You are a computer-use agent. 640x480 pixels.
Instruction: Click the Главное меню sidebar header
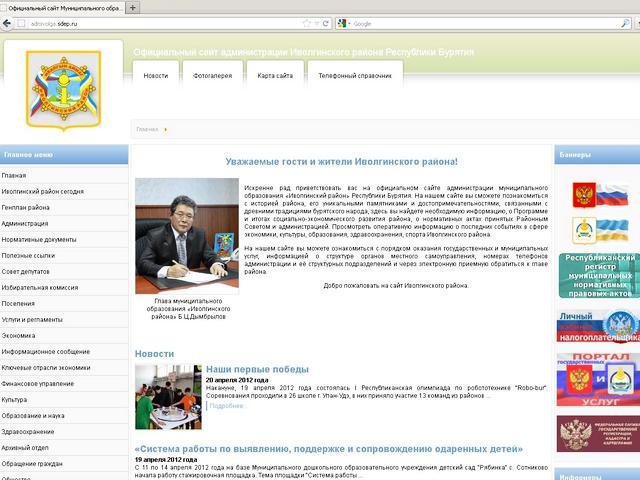click(x=64, y=155)
